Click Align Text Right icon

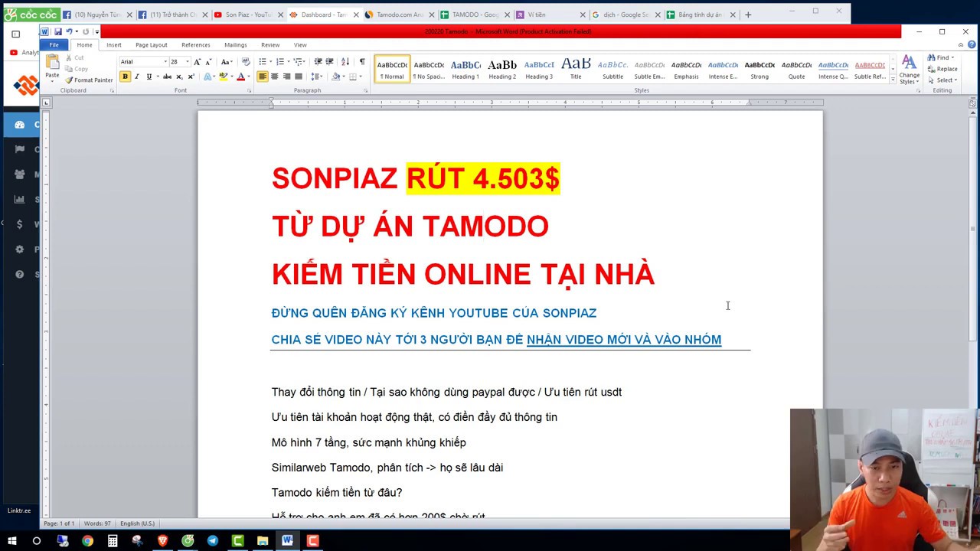coord(286,77)
